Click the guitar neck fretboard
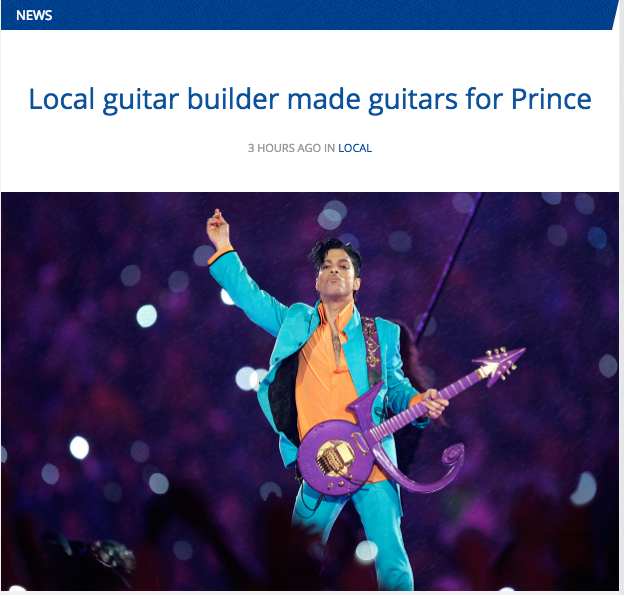 424,404
